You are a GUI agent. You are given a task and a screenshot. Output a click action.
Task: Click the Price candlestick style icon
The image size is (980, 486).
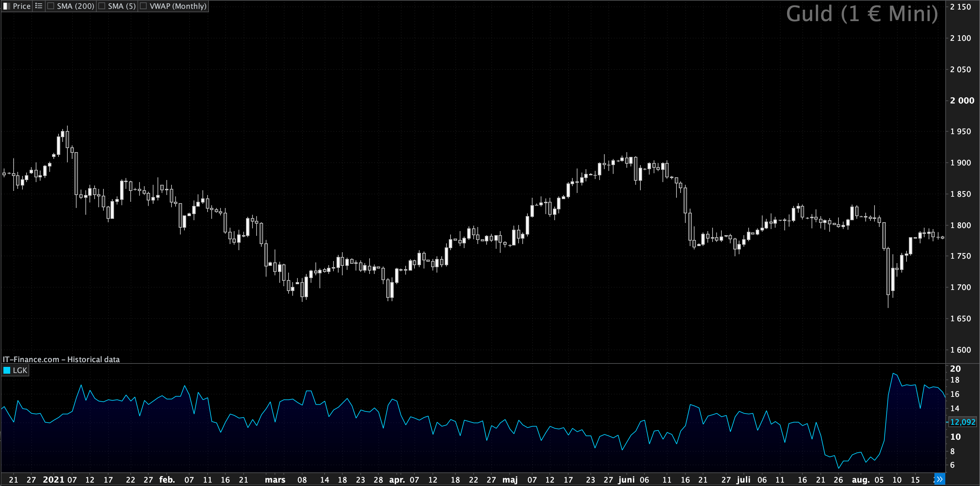(6, 6)
